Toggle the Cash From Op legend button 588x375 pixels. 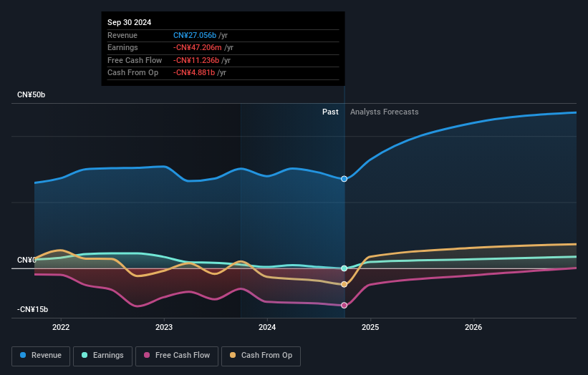(x=261, y=356)
